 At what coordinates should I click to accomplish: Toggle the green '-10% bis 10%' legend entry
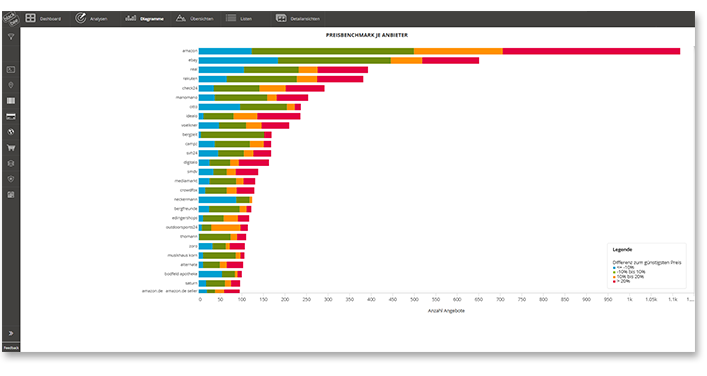tap(629, 272)
